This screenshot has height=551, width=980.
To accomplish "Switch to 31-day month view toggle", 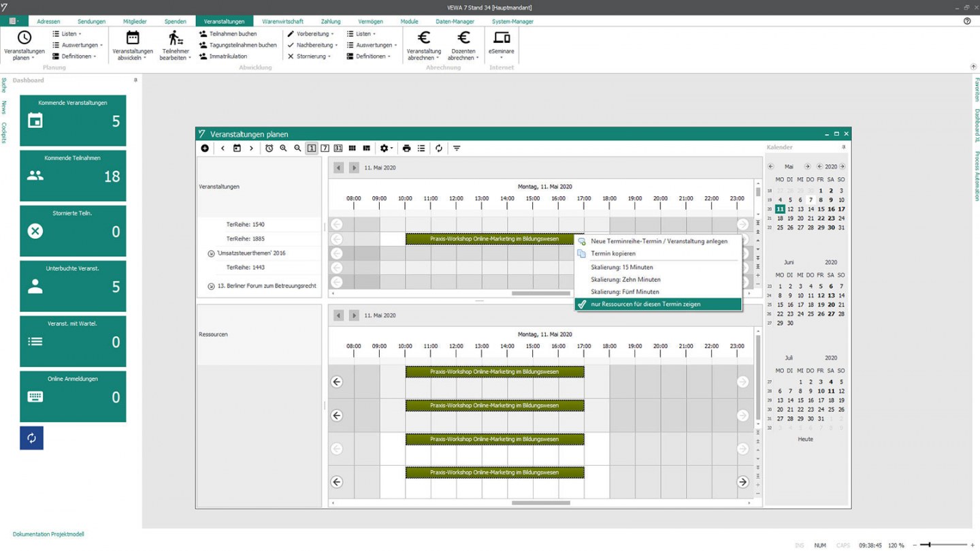I will (x=338, y=148).
